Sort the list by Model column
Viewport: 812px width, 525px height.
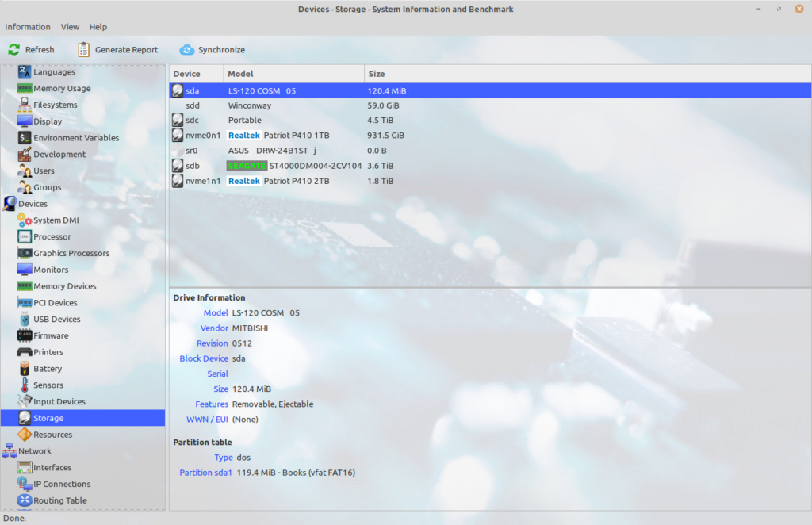pyautogui.click(x=240, y=74)
